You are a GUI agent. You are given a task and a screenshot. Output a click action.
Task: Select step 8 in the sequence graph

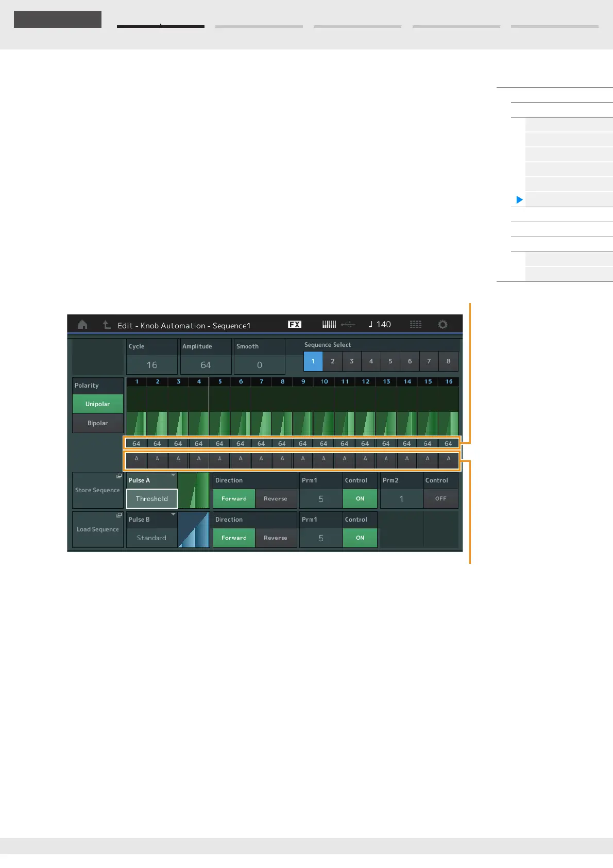282,407
